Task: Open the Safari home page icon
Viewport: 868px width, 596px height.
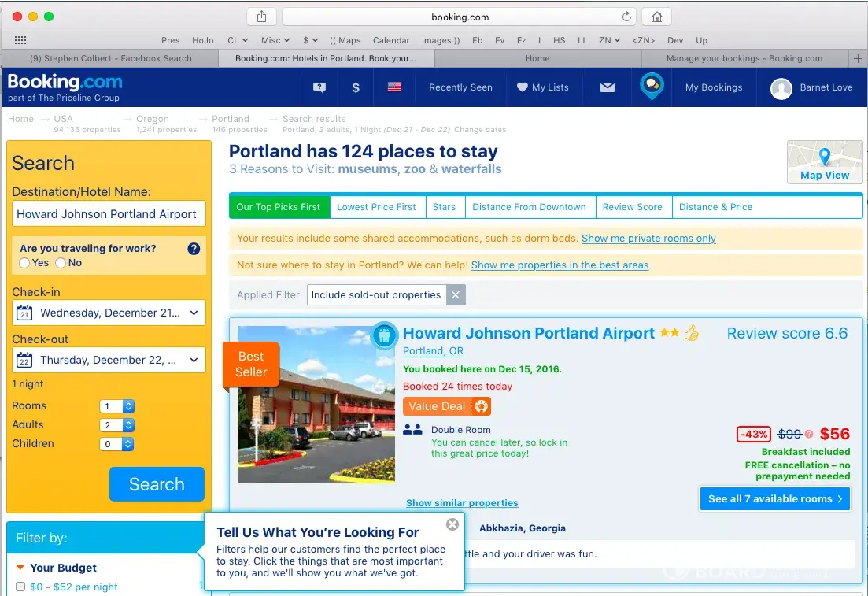Action: click(656, 17)
